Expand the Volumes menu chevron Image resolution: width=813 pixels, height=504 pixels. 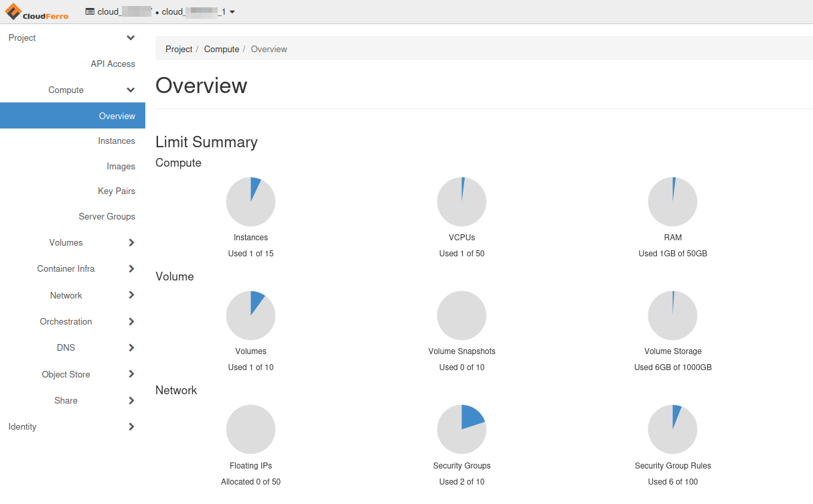coord(131,243)
